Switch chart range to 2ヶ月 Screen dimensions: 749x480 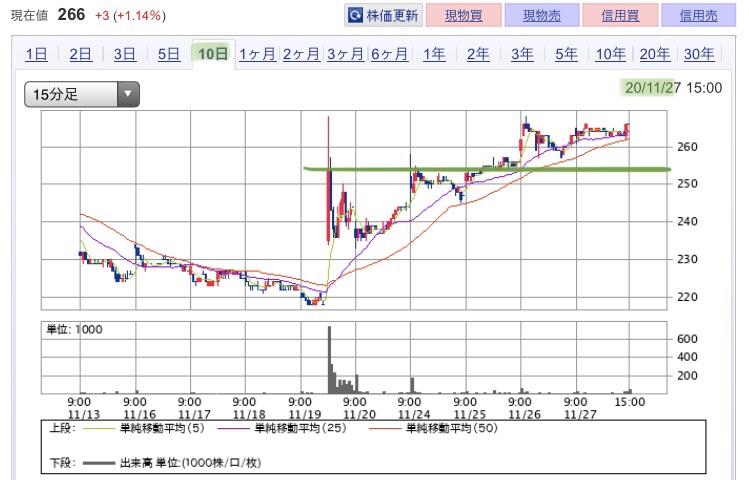[x=301, y=54]
